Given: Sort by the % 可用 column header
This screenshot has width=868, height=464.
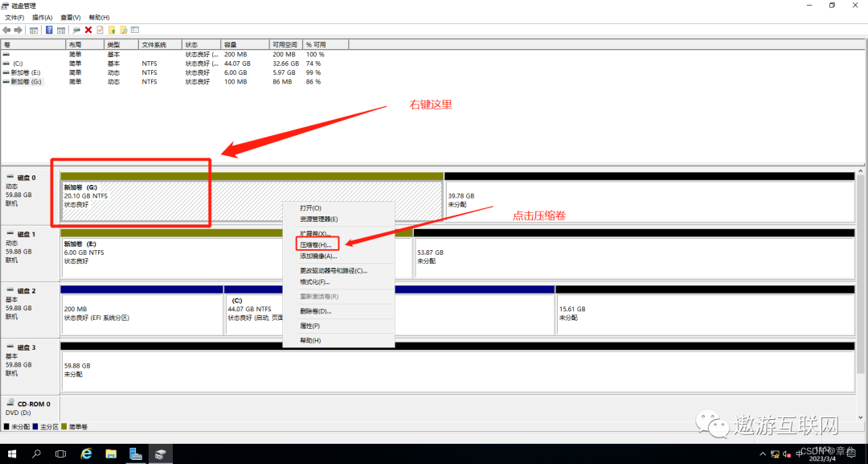Looking at the screenshot, I should pyautogui.click(x=325, y=44).
